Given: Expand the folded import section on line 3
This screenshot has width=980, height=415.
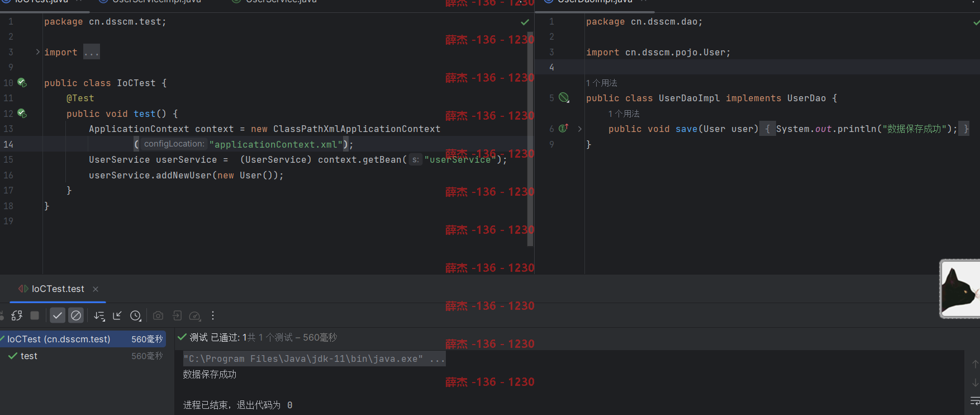Looking at the screenshot, I should point(37,52).
